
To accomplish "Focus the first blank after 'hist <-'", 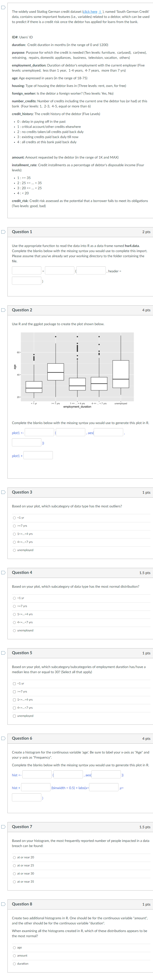I will click(x=37, y=774).
